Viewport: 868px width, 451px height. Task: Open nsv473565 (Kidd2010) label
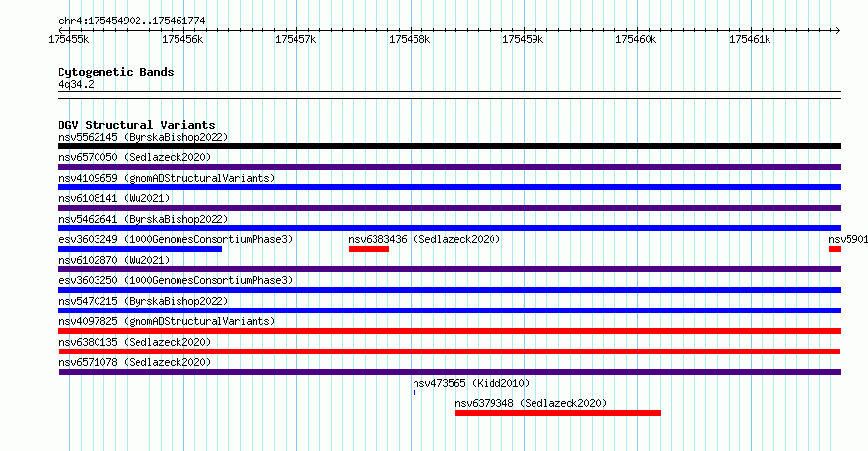pyautogui.click(x=471, y=383)
